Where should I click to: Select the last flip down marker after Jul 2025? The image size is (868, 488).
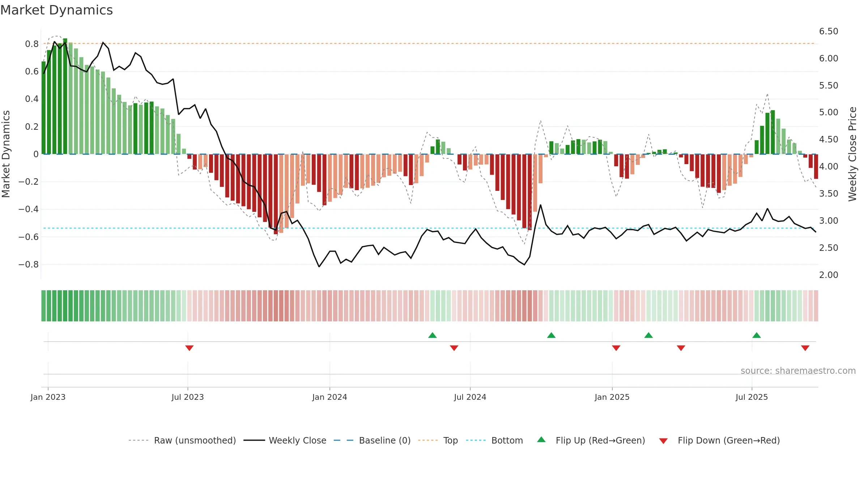pyautogui.click(x=805, y=348)
